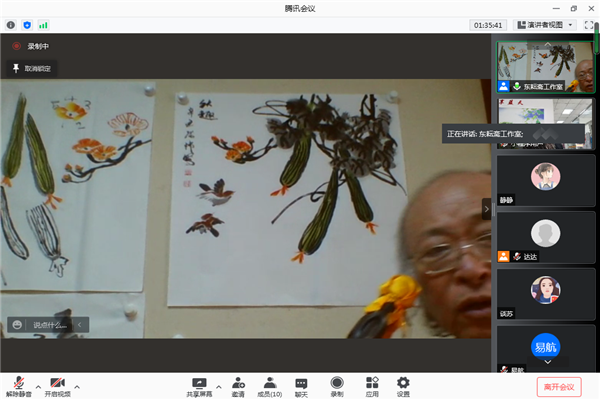The width and height of the screenshot is (600, 400).
Task: Open the invite (邀请) panel
Action: (238, 383)
